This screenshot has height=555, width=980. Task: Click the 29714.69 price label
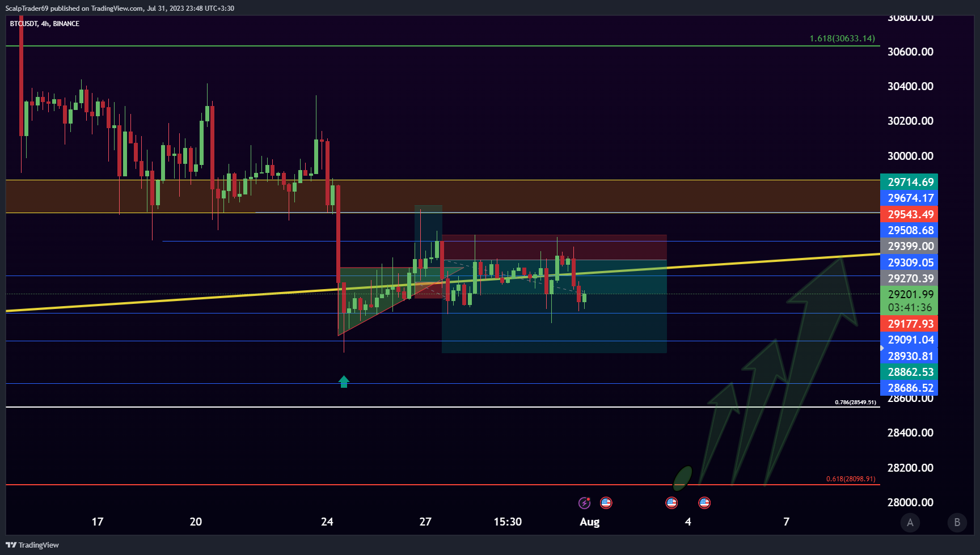(x=909, y=182)
